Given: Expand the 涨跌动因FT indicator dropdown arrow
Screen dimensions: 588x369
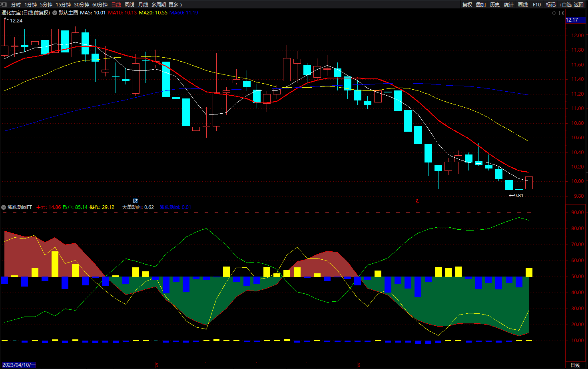Looking at the screenshot, I should tap(4, 207).
